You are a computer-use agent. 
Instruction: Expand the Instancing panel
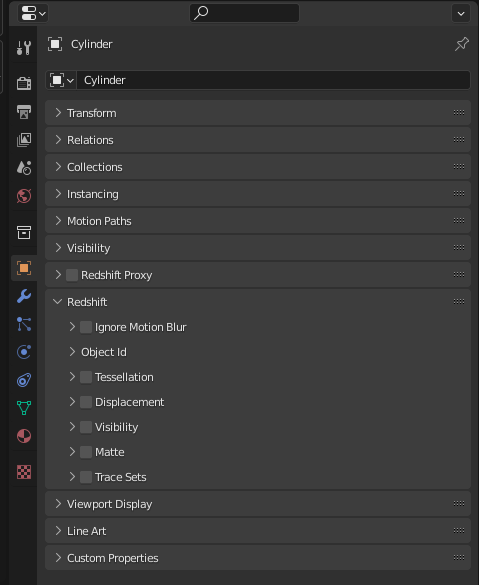click(258, 194)
